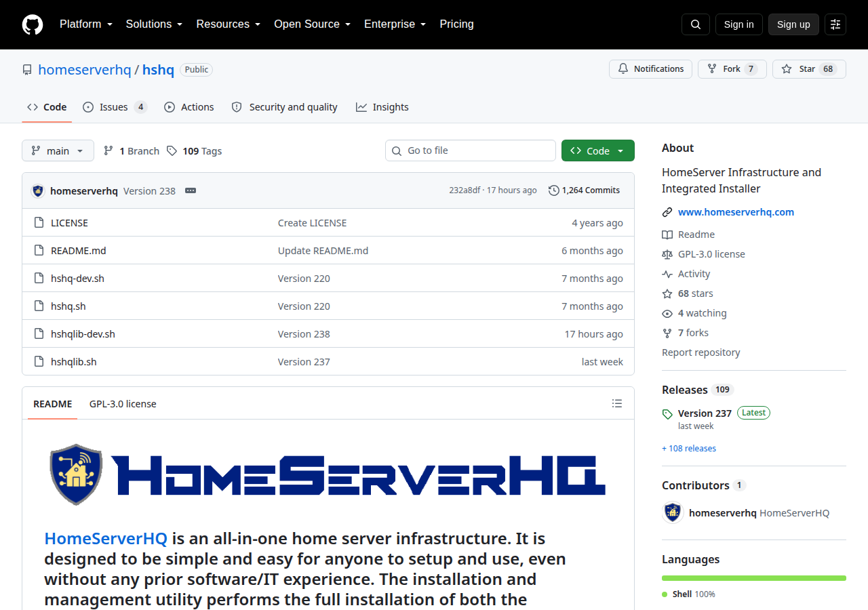This screenshot has height=610, width=868.
Task: Open the 1,264 Commits history
Action: pos(584,190)
